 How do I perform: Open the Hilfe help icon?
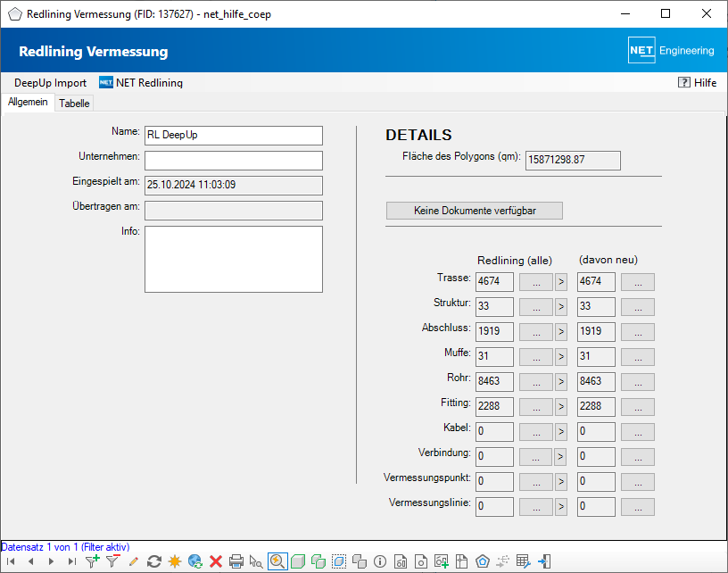coord(697,83)
